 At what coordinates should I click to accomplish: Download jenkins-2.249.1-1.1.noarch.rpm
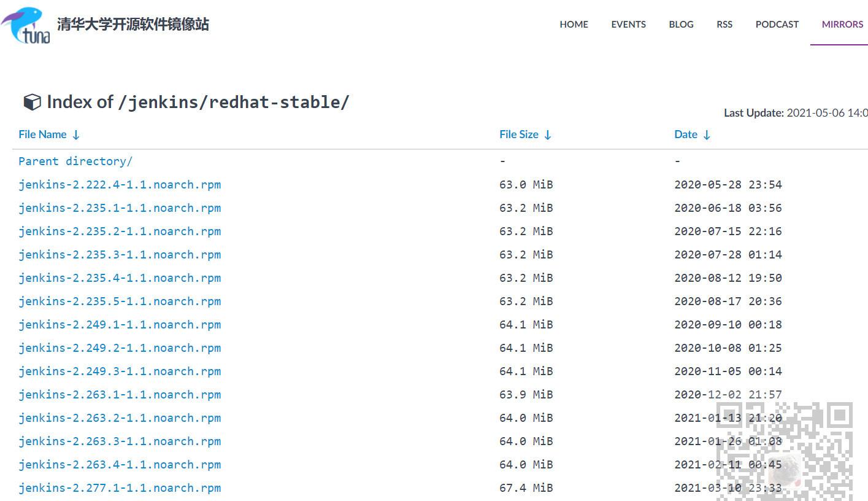coord(120,324)
